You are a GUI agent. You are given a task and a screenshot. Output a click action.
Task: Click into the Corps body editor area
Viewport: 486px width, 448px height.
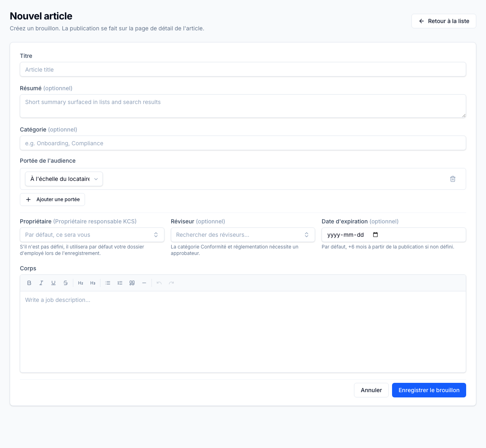[x=243, y=332]
